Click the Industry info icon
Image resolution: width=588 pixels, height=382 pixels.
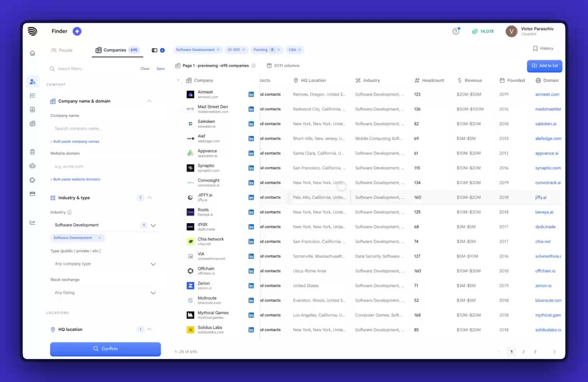(x=69, y=213)
